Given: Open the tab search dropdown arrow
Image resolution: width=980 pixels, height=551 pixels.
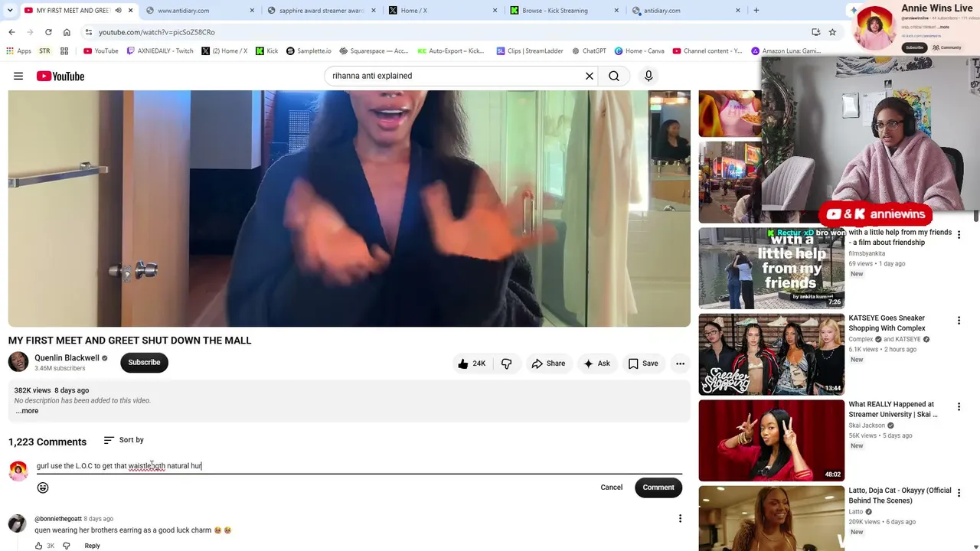Looking at the screenshot, I should click(x=10, y=11).
